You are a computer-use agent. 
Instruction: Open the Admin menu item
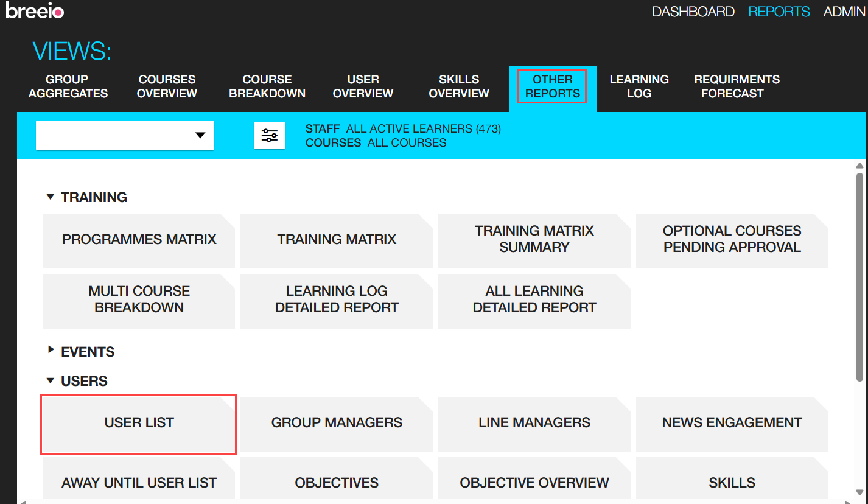(844, 12)
